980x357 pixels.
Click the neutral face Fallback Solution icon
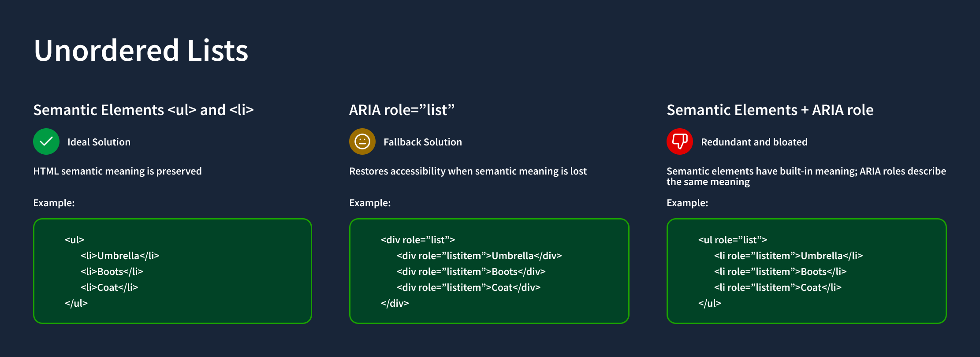tap(362, 141)
